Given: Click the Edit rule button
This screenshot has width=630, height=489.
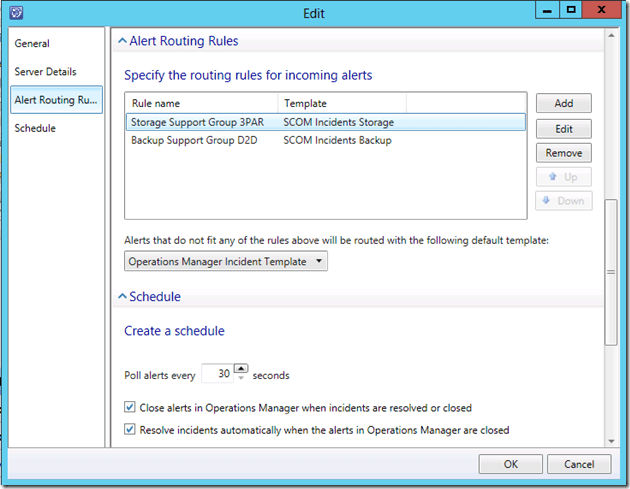Looking at the screenshot, I should [x=564, y=129].
